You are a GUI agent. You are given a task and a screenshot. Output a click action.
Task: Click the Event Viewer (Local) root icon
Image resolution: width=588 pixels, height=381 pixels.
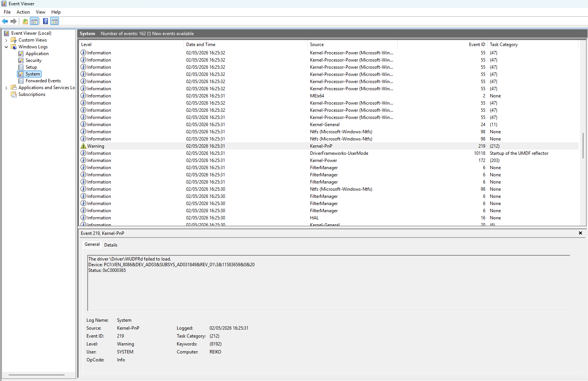point(6,33)
